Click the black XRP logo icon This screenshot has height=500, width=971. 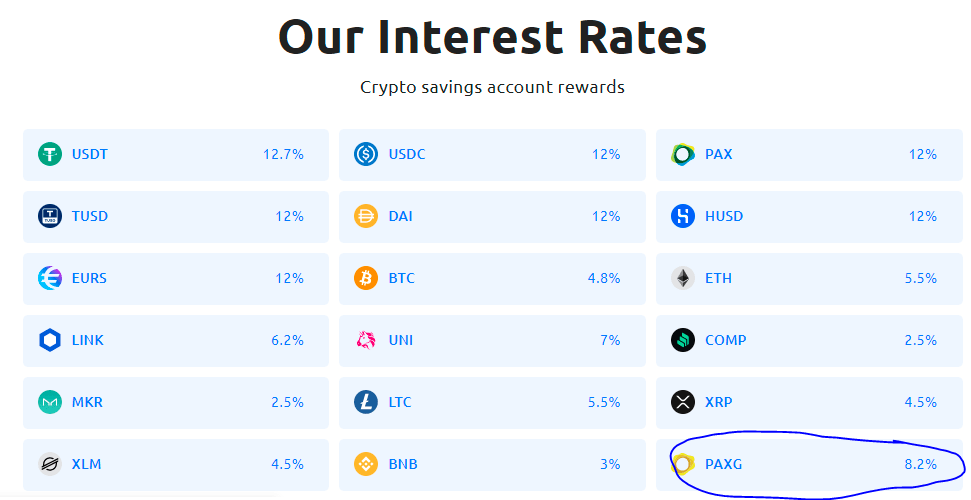[x=683, y=402]
